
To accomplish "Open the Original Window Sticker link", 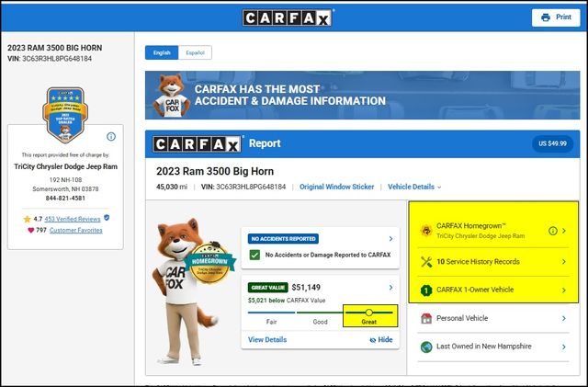I will tap(336, 187).
